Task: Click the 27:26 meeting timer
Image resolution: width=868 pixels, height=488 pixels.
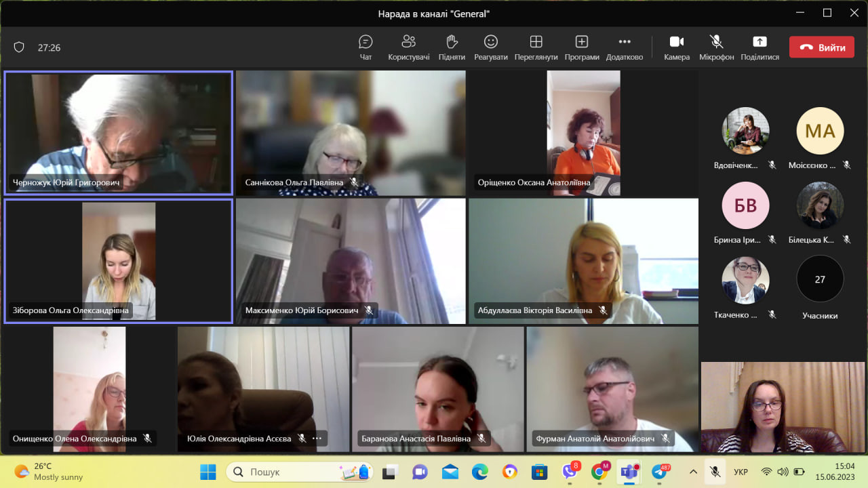Action: coord(49,47)
